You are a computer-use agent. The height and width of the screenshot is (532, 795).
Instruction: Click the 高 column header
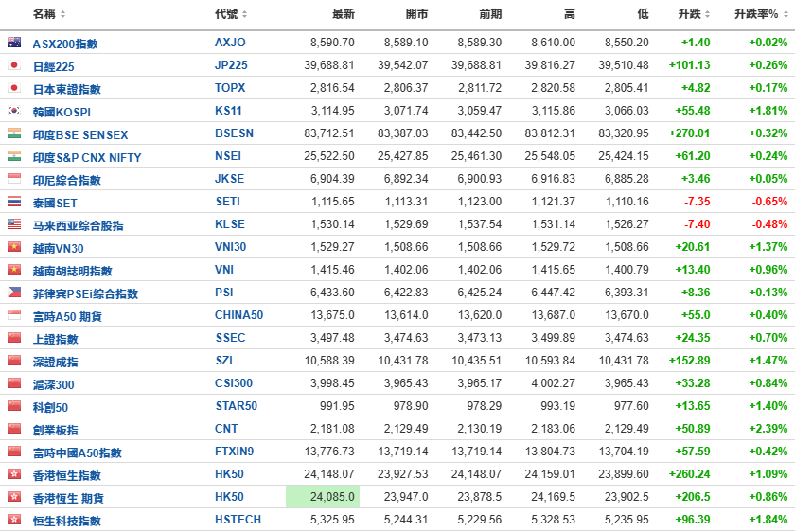tap(570, 14)
